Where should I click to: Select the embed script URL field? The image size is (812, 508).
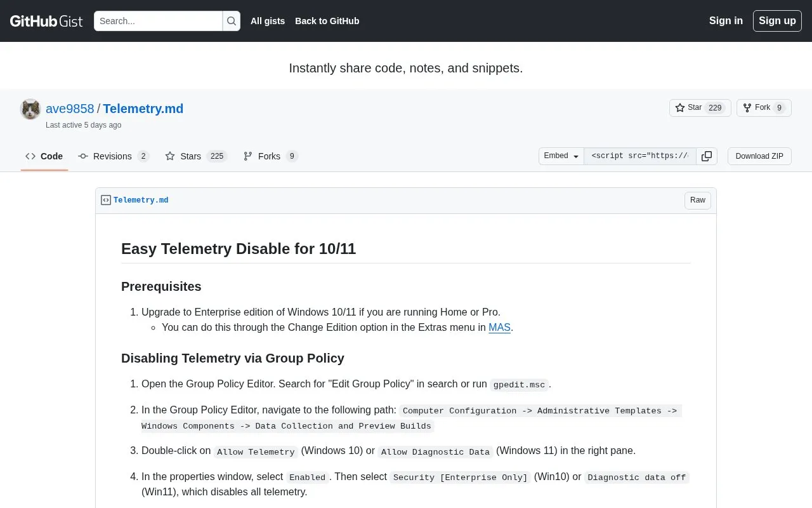coord(640,156)
